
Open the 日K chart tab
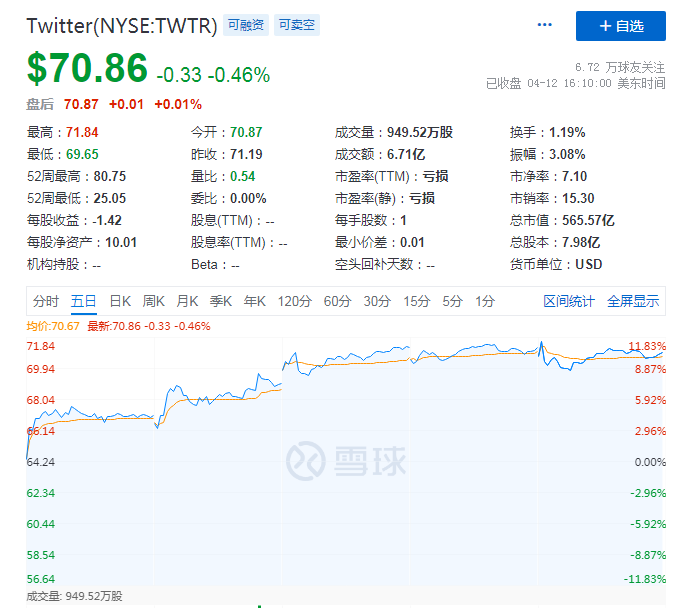(120, 301)
